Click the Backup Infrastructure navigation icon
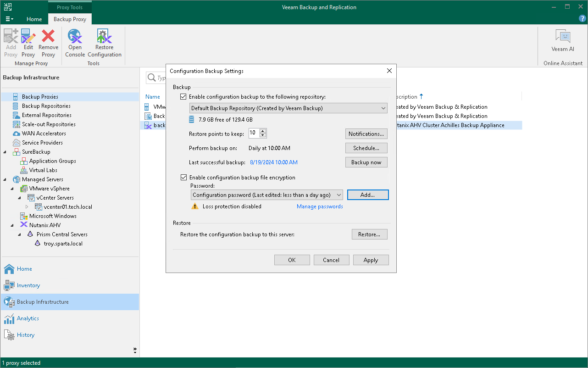The image size is (588, 368). [x=9, y=302]
